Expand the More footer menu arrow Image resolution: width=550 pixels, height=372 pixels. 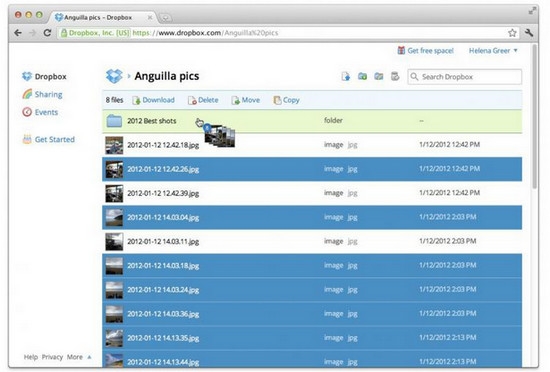[89, 357]
